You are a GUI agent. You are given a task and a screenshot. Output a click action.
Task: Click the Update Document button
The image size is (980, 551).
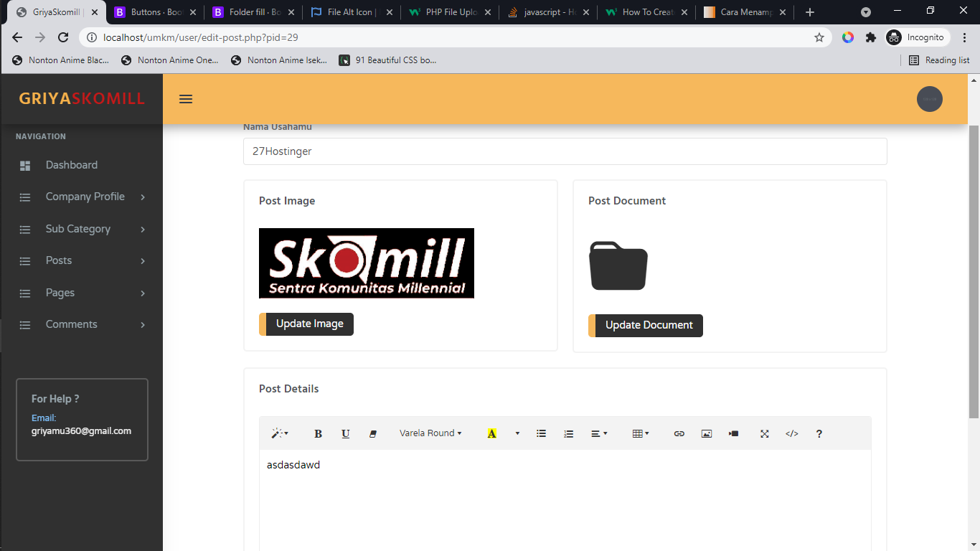[649, 325]
